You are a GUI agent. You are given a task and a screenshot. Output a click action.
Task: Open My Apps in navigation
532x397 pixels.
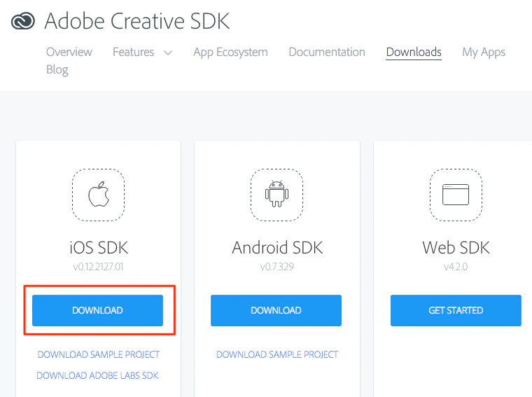pos(484,53)
